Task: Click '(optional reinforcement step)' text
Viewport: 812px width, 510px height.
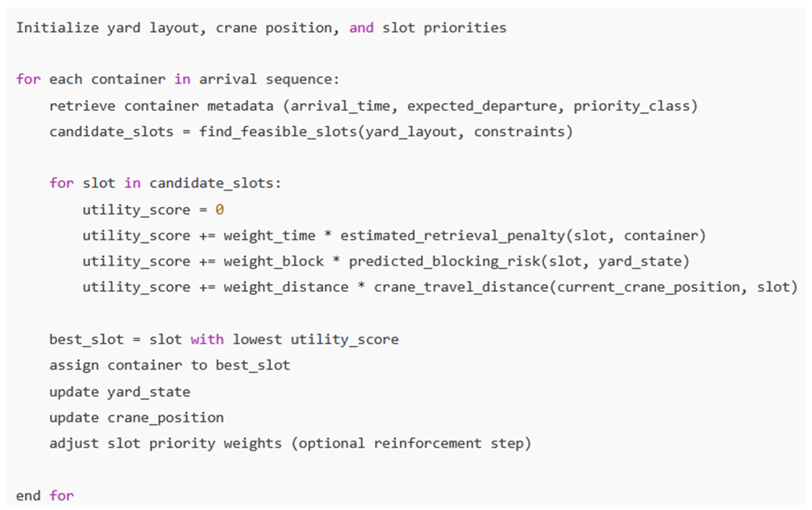Action: pos(411,444)
